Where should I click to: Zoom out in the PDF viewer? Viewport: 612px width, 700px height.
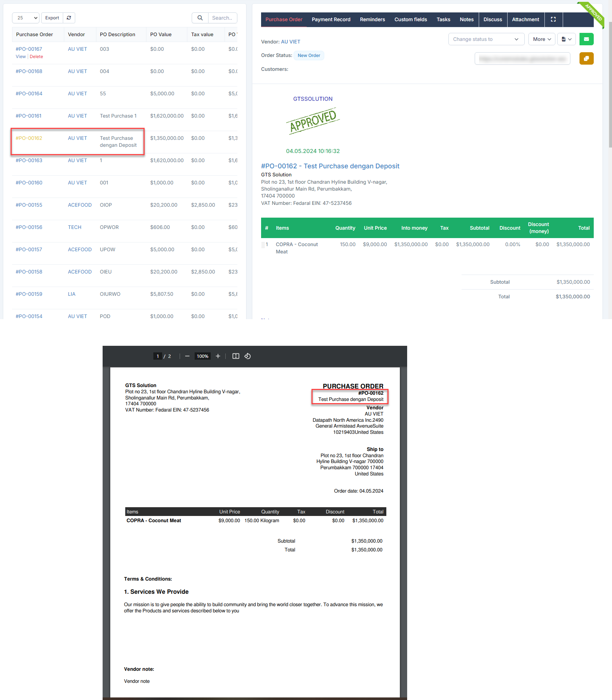coord(187,356)
